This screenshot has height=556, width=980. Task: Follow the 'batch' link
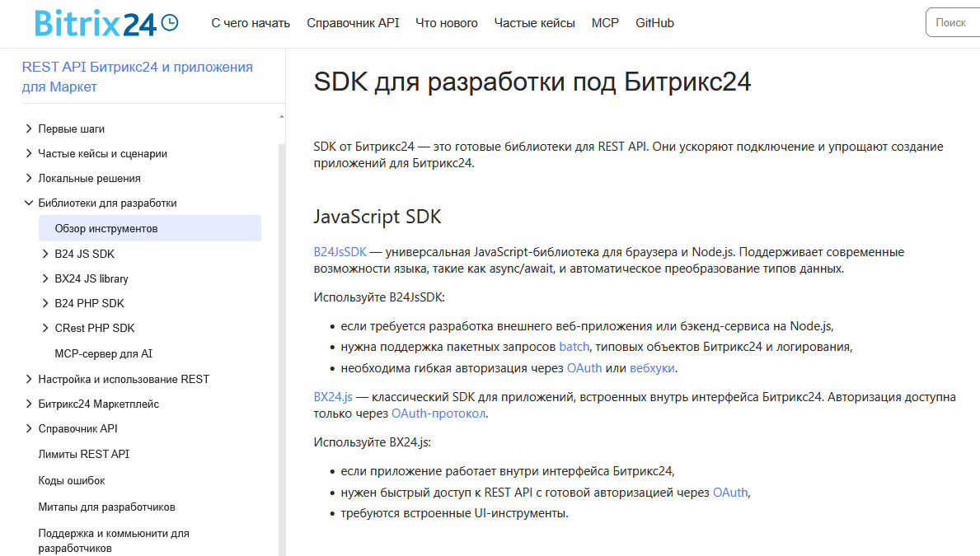coord(574,347)
